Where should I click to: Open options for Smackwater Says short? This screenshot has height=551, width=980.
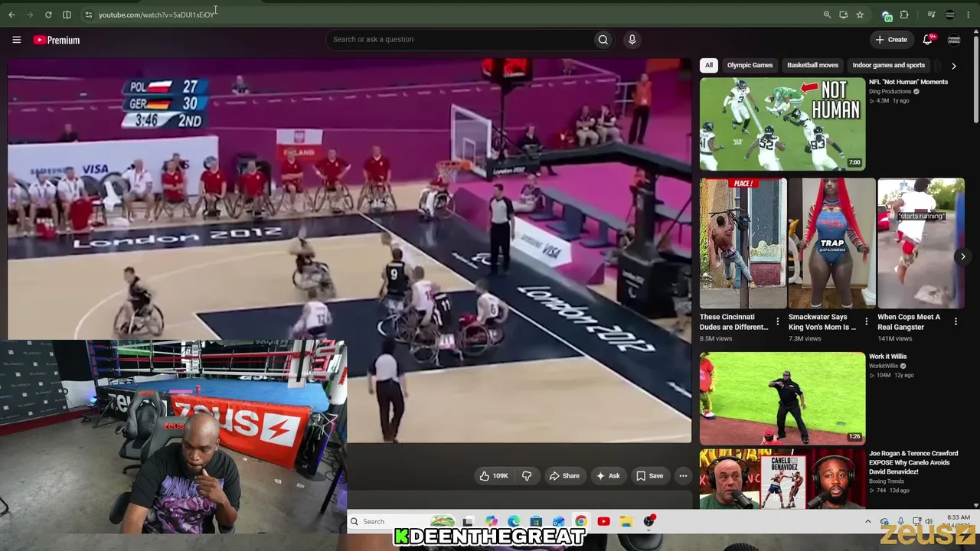(867, 321)
